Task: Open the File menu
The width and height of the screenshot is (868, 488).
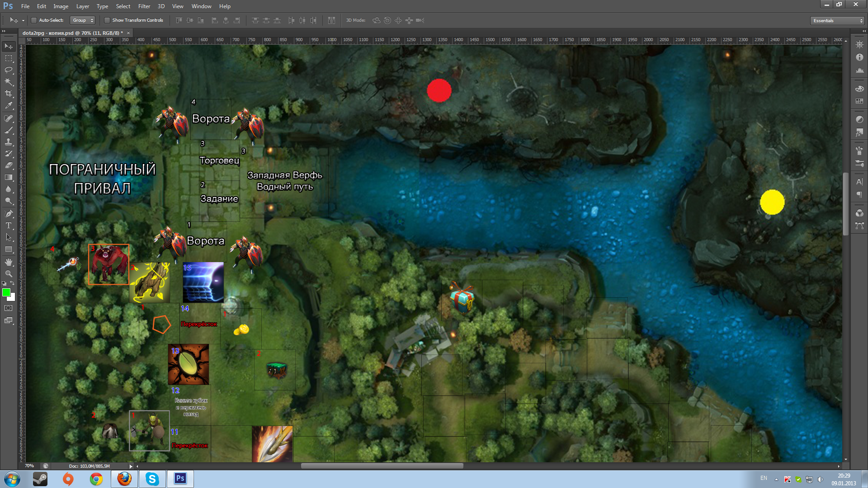Action: [x=25, y=6]
